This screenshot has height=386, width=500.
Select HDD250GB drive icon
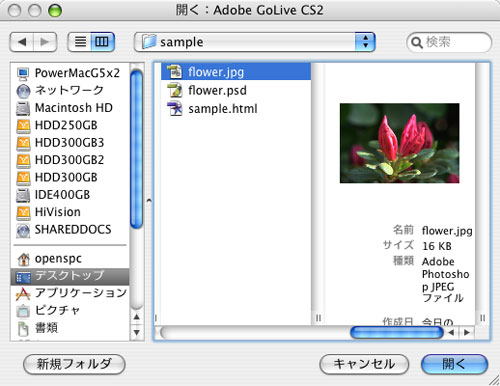(23, 125)
